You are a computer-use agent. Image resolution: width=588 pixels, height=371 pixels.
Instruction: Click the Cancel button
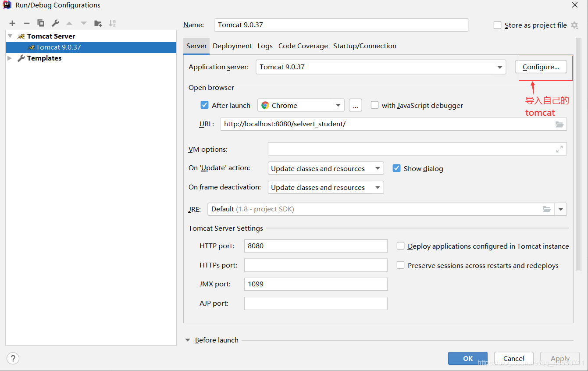click(514, 358)
